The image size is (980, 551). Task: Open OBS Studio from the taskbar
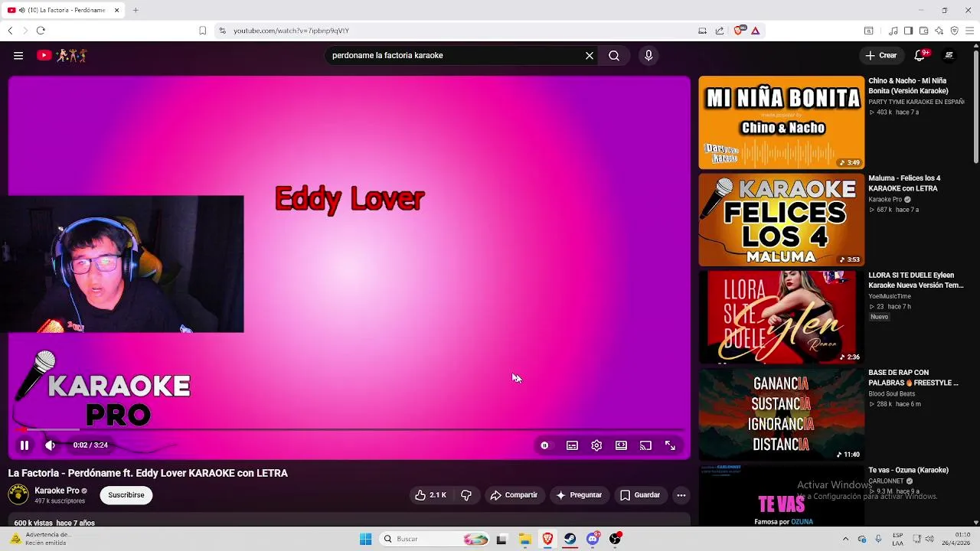(x=615, y=539)
